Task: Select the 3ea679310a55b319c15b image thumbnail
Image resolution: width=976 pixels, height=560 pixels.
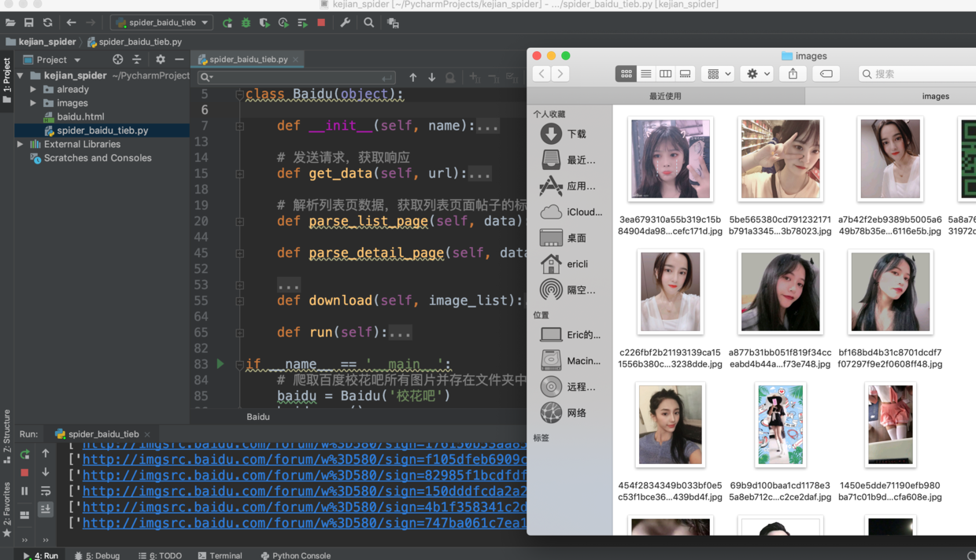Action: (x=671, y=160)
